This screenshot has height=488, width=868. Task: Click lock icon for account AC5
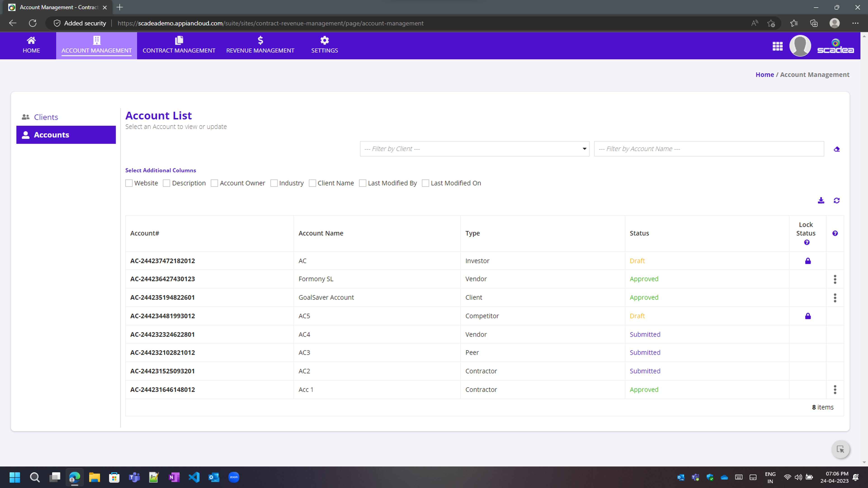[x=808, y=316]
